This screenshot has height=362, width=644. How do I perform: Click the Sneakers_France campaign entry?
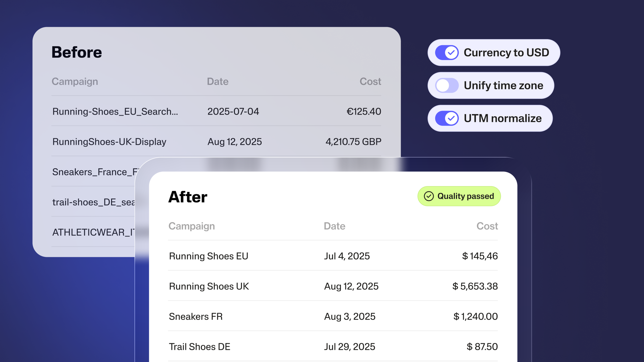point(95,172)
